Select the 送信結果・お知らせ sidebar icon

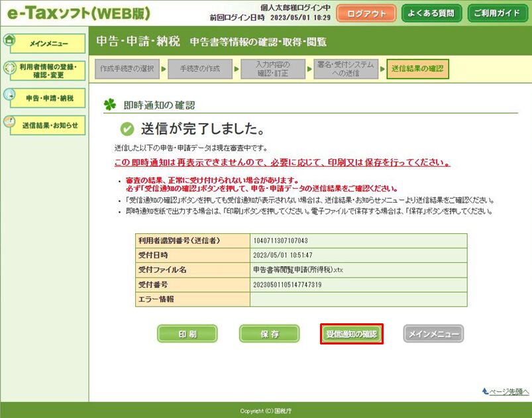tap(9, 122)
